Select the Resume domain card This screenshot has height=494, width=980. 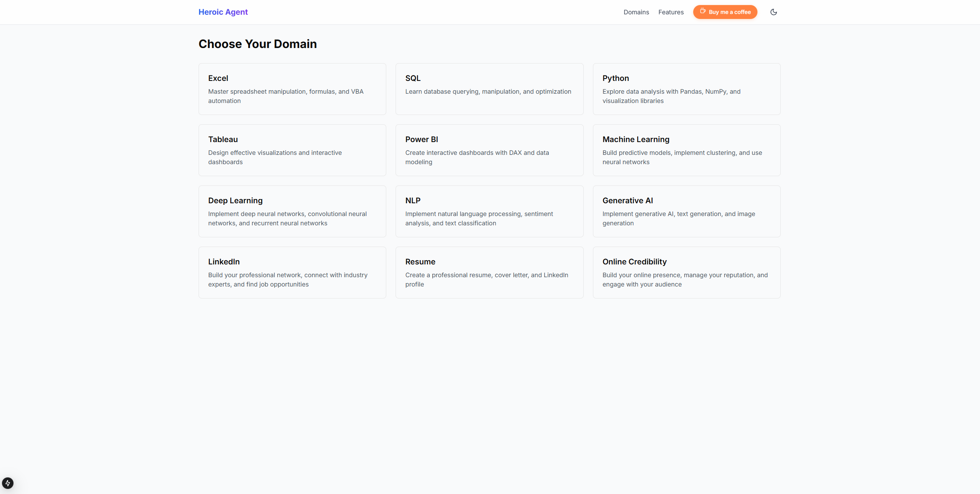489,273
